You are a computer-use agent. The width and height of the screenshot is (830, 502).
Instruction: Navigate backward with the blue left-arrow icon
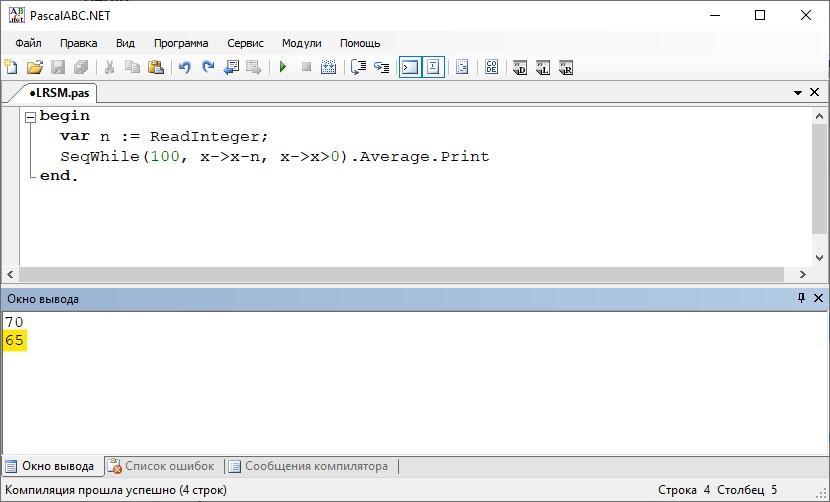click(x=231, y=67)
